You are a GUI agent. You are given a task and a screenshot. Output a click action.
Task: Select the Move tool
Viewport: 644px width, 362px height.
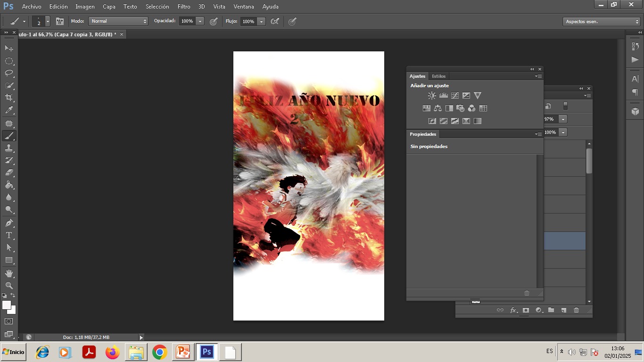[9, 48]
